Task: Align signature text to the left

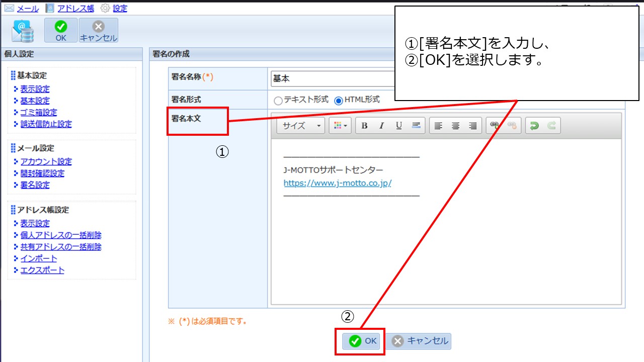Action: click(x=438, y=126)
